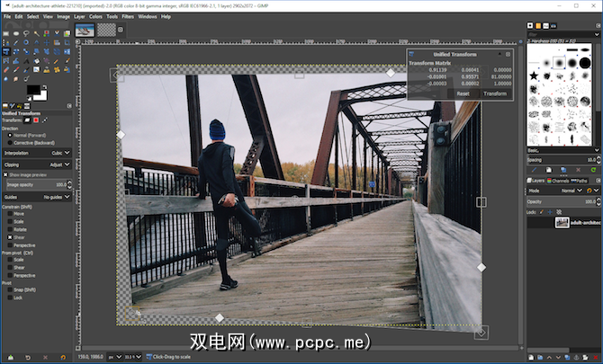Close the Unified Transform dialog via corner icon
Viewport: 603px width, 364px height.
[x=508, y=54]
